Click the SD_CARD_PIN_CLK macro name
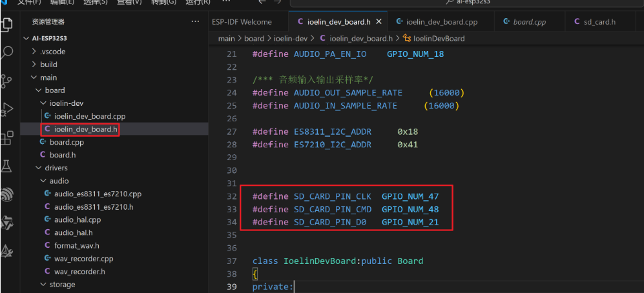 (333, 196)
